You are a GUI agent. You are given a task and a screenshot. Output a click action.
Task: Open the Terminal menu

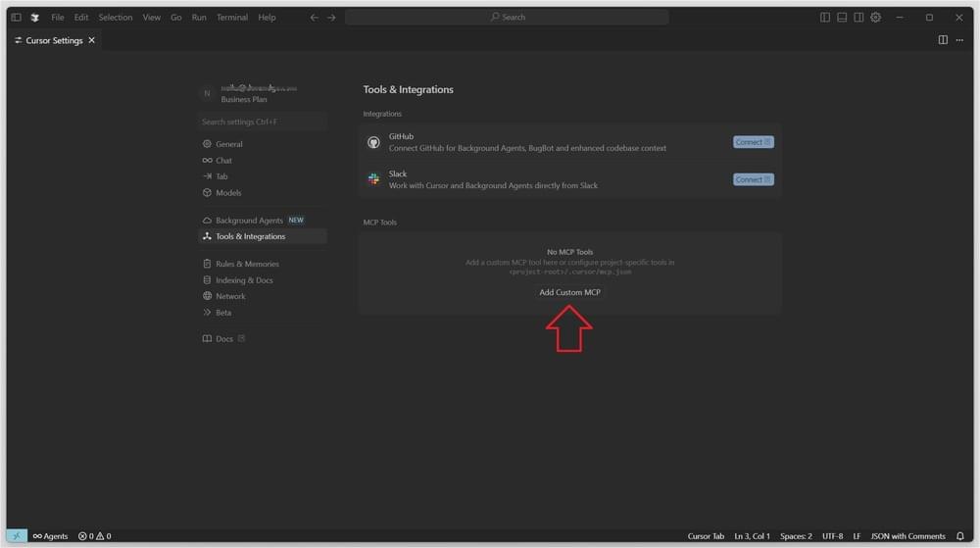(x=232, y=18)
